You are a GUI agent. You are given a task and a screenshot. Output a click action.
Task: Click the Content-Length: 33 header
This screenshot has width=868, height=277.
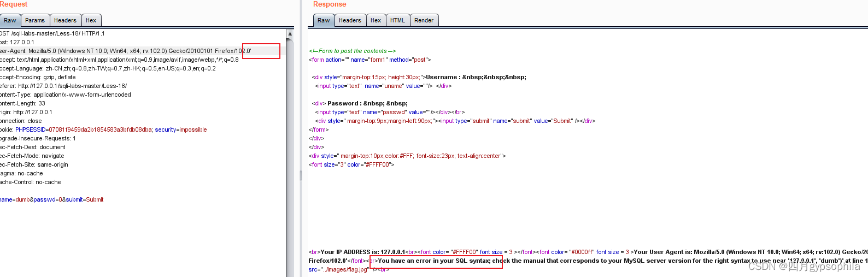(x=22, y=103)
